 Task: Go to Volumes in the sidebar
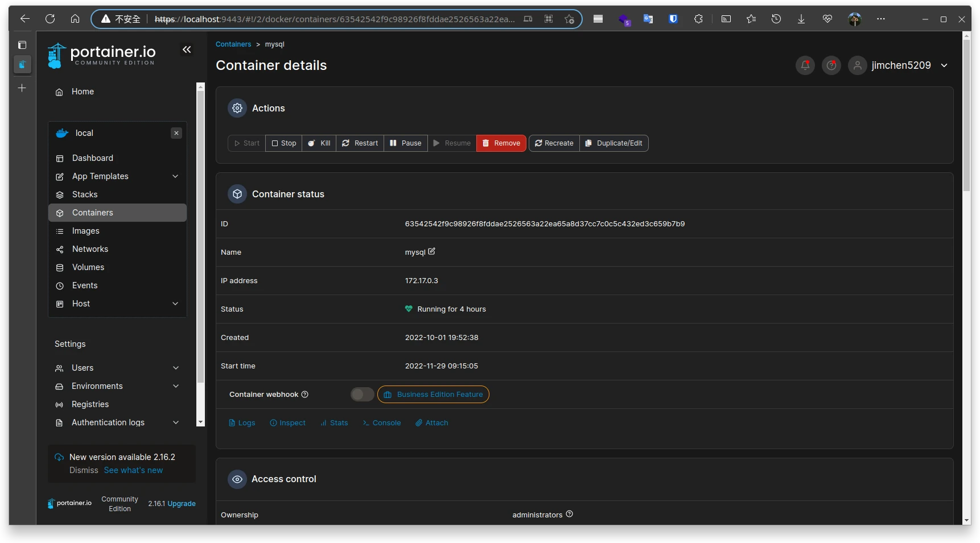click(88, 267)
